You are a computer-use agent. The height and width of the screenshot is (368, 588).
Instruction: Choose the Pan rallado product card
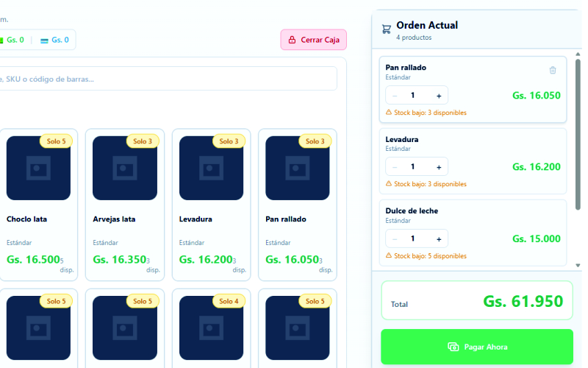pyautogui.click(x=298, y=205)
